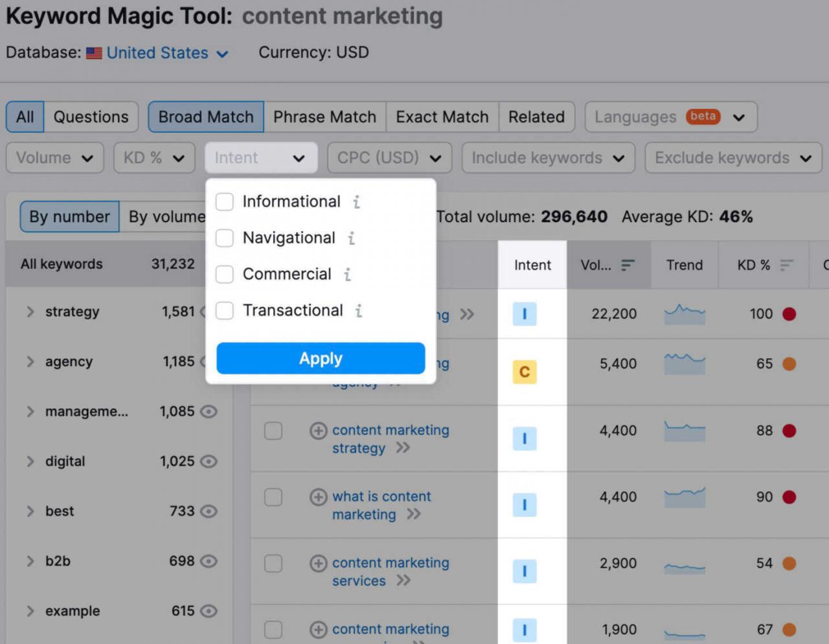Click the Commercial C intent badge

[525, 372]
